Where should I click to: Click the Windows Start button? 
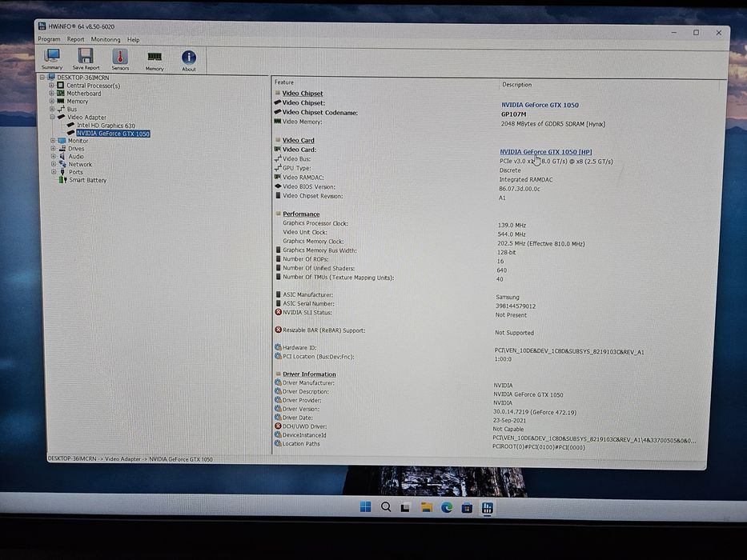[x=365, y=506]
